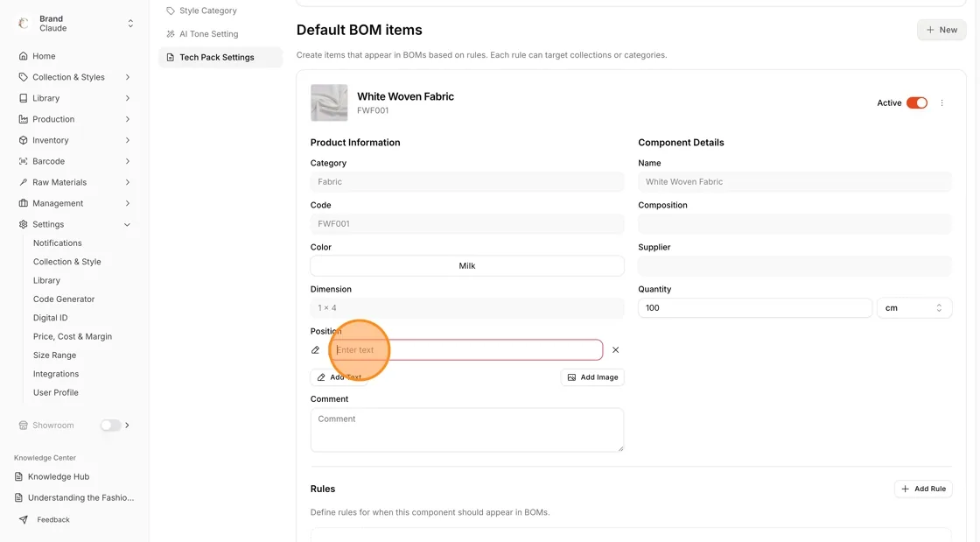Click the Name field White Woven Fabric
The width and height of the screenshot is (980, 542).
(794, 182)
